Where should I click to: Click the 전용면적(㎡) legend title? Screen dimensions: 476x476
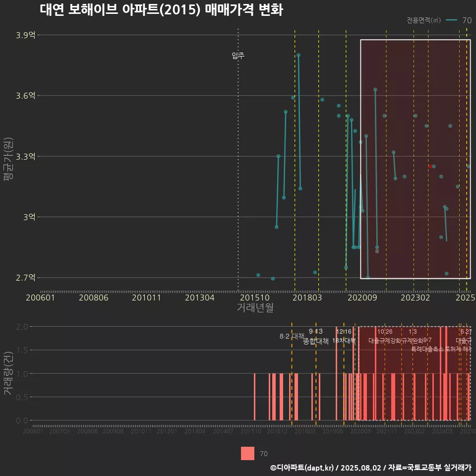tap(423, 20)
